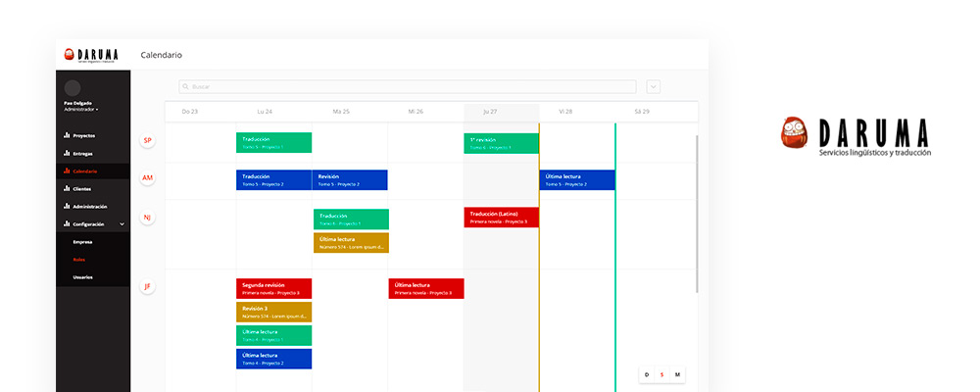The width and height of the screenshot is (980, 392).
Task: Switch calendar to month view (M)
Action: (x=677, y=374)
